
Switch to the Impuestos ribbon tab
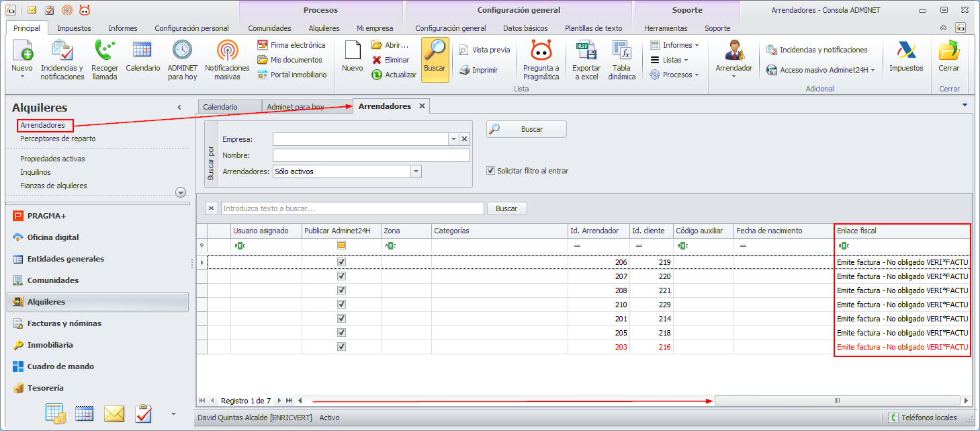pyautogui.click(x=74, y=28)
